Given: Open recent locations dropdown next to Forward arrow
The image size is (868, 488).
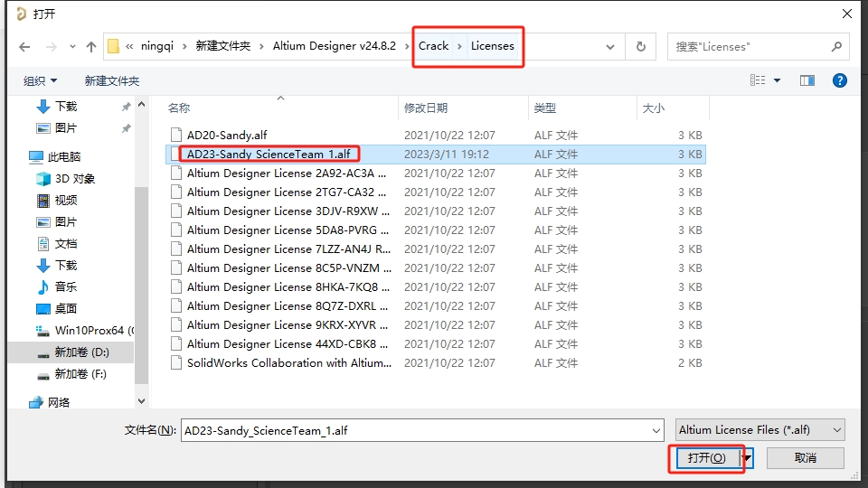Looking at the screenshot, I should coord(72,47).
